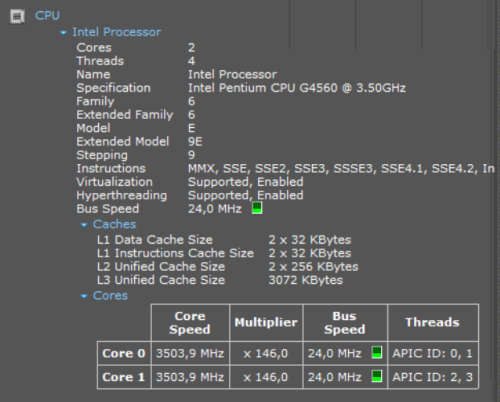
Task: Click L1 Data Cache Size label
Action: coord(155,240)
